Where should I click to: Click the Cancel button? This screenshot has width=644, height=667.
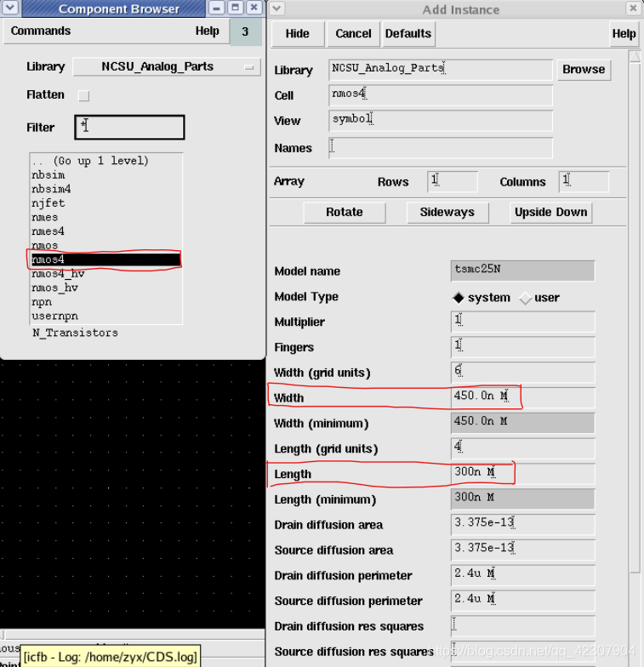(x=353, y=34)
